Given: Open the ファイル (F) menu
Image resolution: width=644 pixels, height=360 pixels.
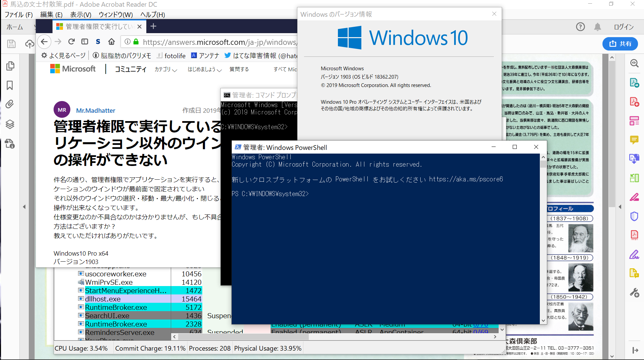Looking at the screenshot, I should (19, 15).
